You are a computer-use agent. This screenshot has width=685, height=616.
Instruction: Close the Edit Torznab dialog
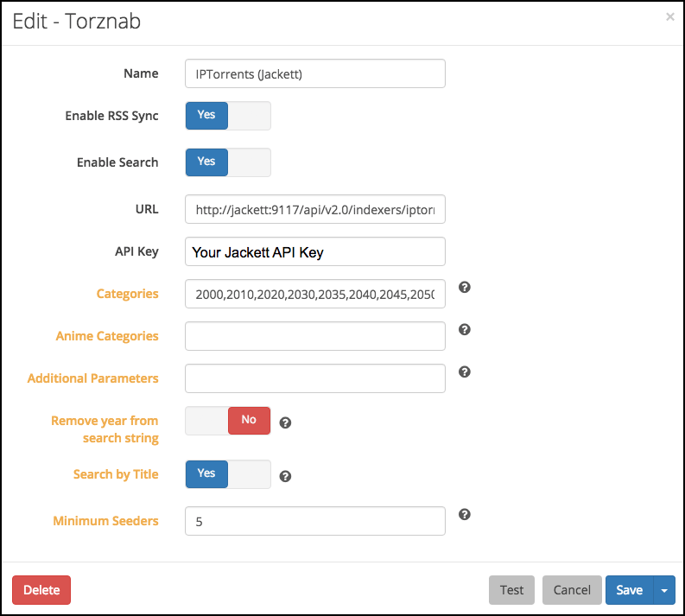[670, 16]
